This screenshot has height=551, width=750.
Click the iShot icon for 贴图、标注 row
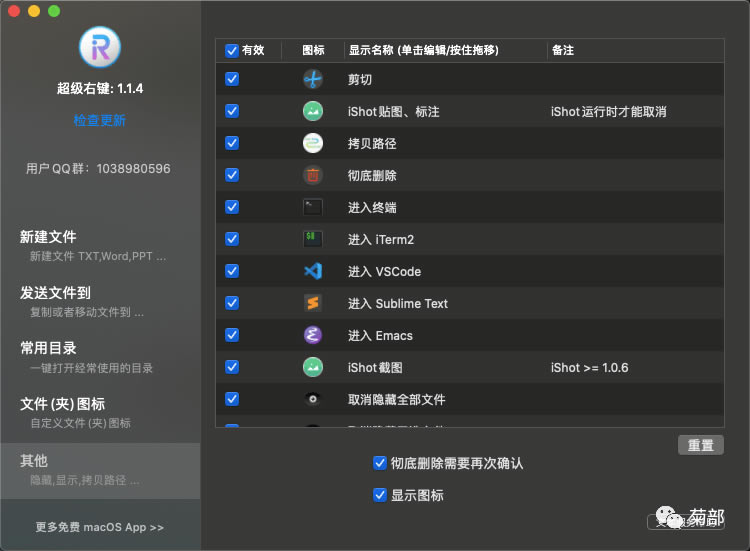[x=313, y=111]
